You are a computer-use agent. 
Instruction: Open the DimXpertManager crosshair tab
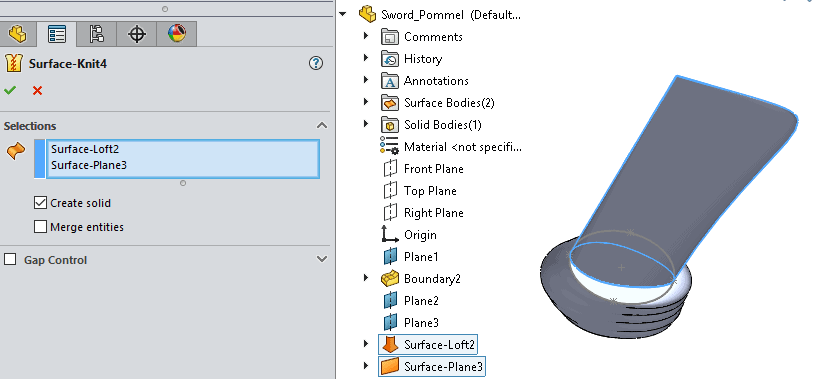click(x=137, y=34)
